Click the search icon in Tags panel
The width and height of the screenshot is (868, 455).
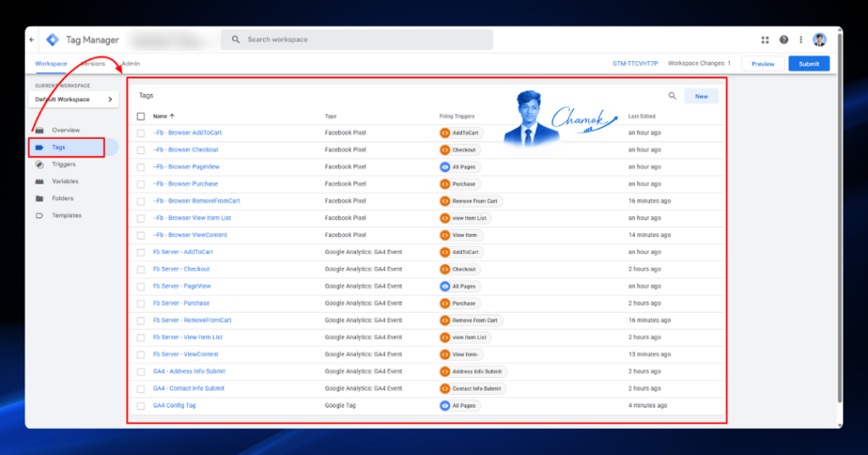tap(672, 96)
